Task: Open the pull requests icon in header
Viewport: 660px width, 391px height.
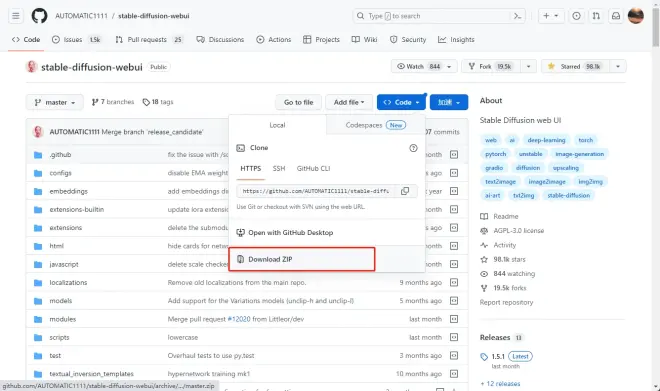Action: (x=596, y=16)
